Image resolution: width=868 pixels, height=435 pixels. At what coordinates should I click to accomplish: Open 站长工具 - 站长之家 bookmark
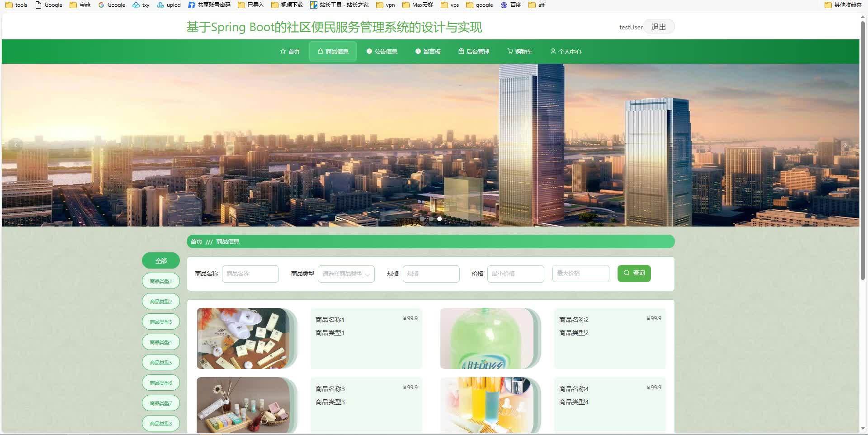pyautogui.click(x=339, y=5)
